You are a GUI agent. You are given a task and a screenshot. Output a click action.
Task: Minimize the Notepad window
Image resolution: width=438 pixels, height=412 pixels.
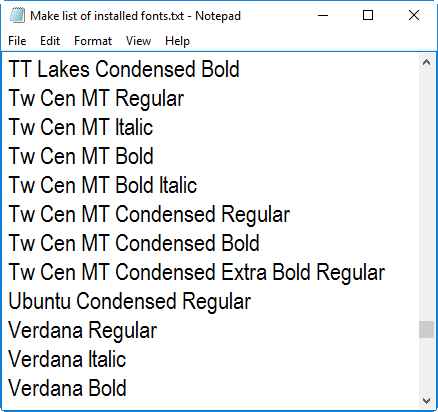[323, 15]
